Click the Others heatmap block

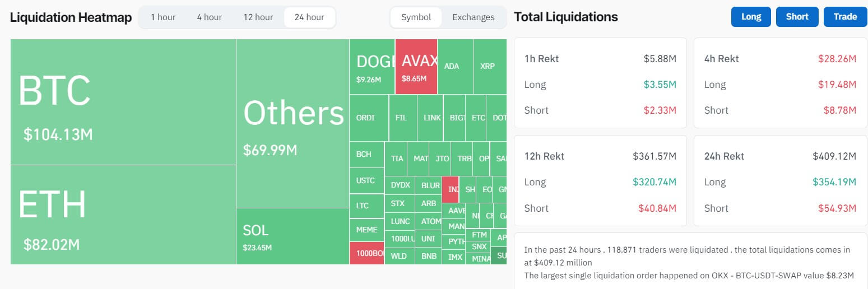(293, 123)
